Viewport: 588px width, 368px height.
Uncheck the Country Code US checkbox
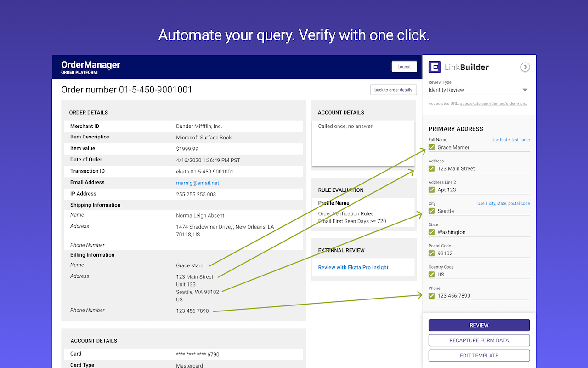pyautogui.click(x=431, y=274)
